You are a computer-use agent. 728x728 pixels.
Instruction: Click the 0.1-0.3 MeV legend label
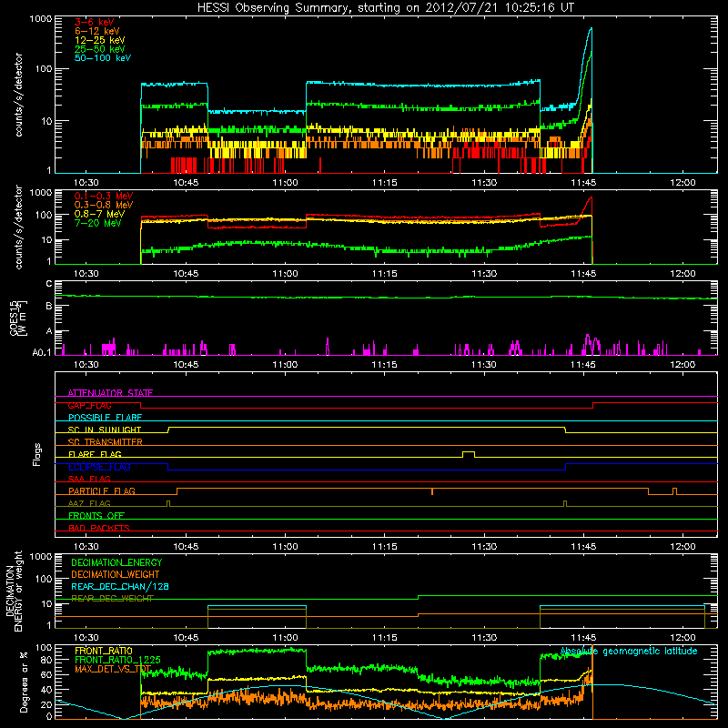pyautogui.click(x=104, y=196)
